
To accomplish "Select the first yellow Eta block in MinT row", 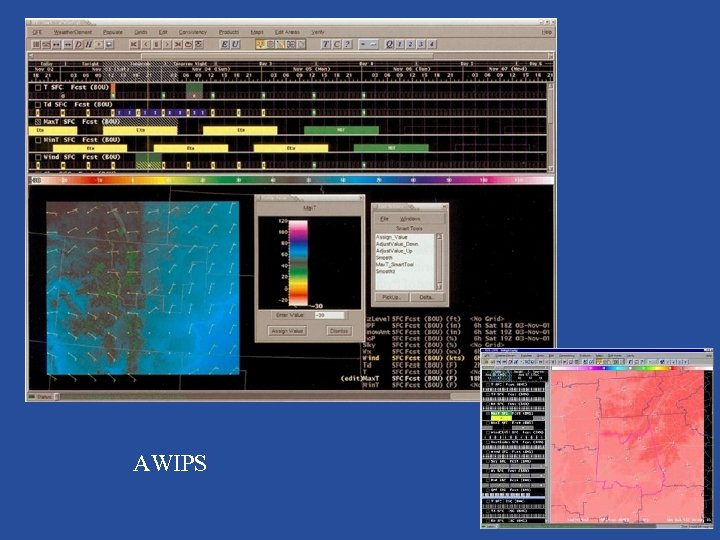I will [90, 148].
